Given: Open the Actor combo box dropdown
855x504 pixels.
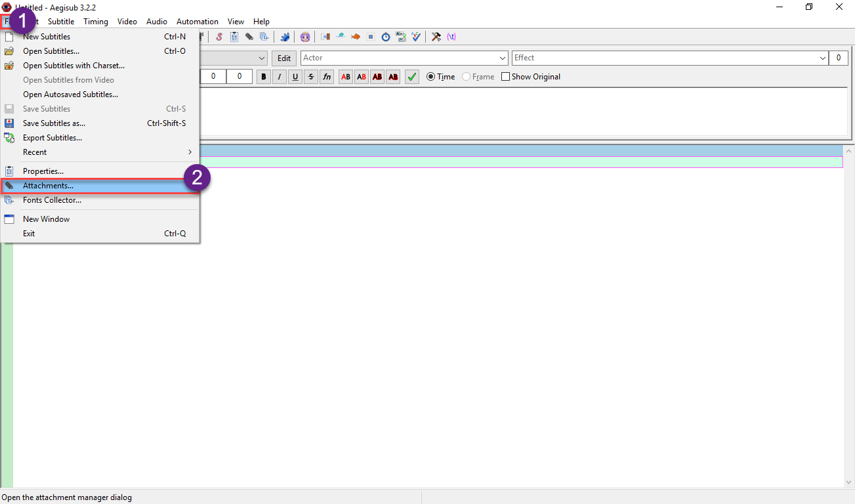Looking at the screenshot, I should click(x=503, y=58).
